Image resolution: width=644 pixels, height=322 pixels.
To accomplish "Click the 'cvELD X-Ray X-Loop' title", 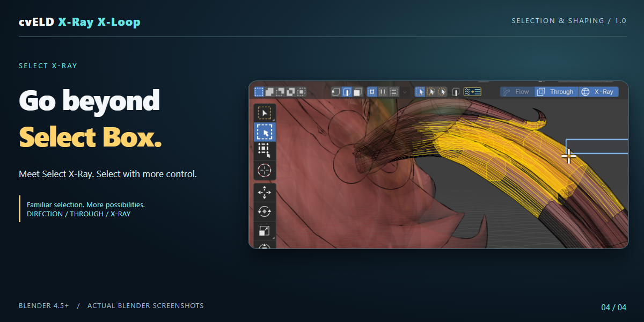I will pos(79,22).
